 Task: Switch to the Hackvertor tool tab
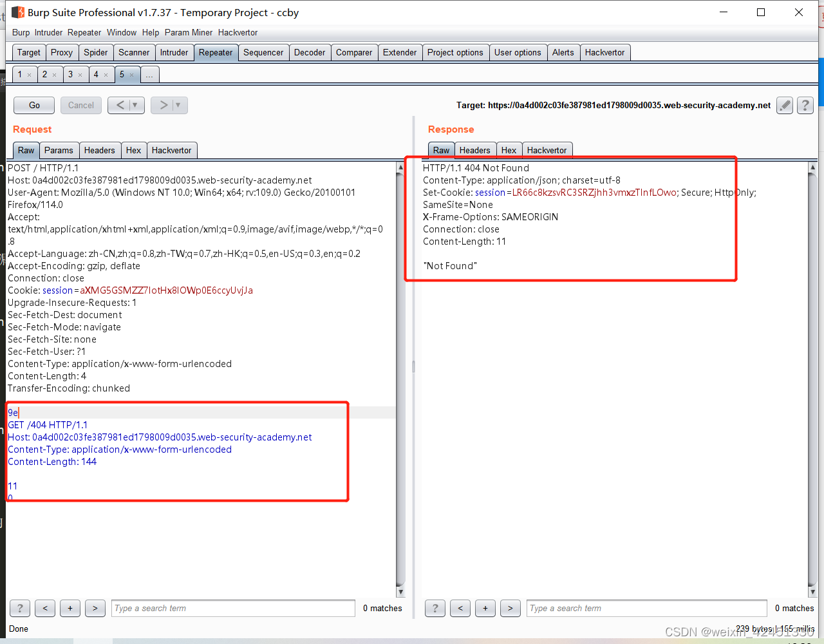pos(605,52)
